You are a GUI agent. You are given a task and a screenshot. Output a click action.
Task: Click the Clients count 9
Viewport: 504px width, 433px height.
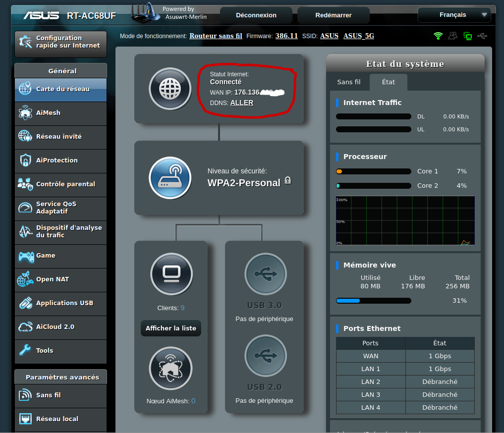point(182,308)
